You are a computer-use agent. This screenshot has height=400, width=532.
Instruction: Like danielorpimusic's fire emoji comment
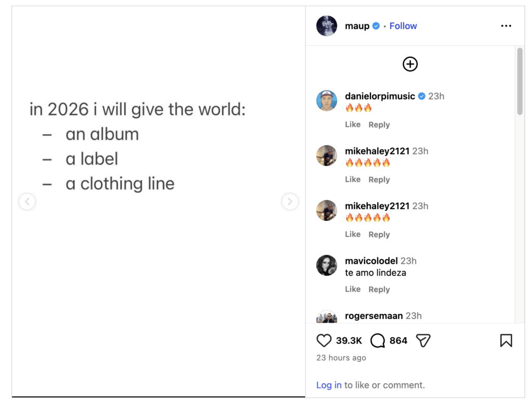(x=353, y=125)
